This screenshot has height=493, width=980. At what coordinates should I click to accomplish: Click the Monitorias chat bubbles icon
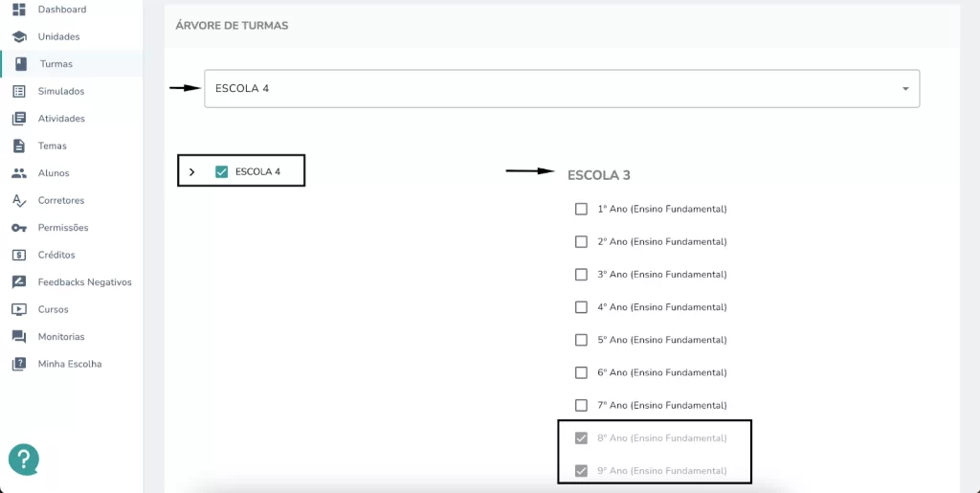click(x=19, y=337)
